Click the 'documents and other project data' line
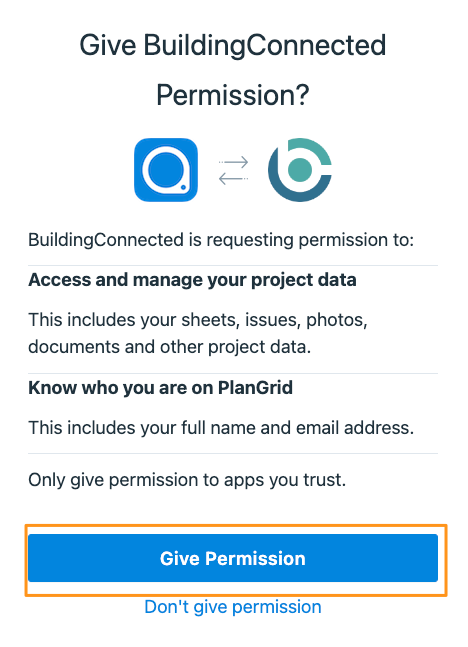This screenshot has height=647, width=468. pyautogui.click(x=170, y=347)
